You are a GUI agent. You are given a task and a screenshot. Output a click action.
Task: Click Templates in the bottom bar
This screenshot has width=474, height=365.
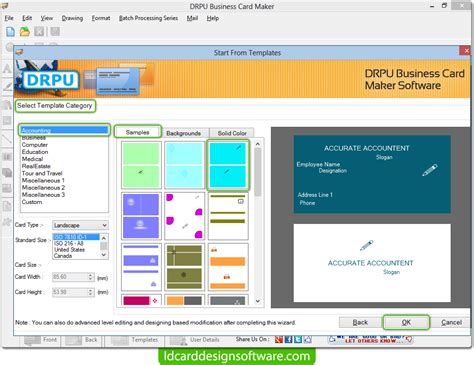[x=135, y=340]
